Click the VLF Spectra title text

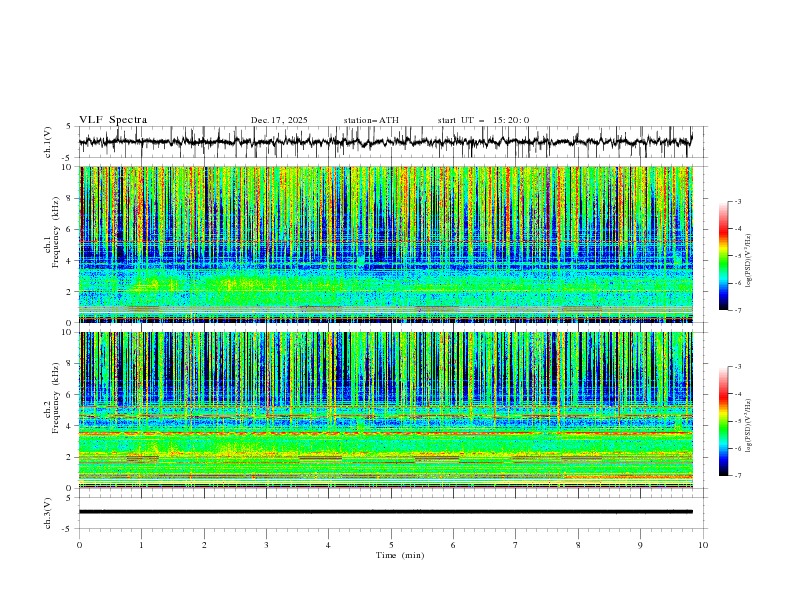click(x=113, y=120)
